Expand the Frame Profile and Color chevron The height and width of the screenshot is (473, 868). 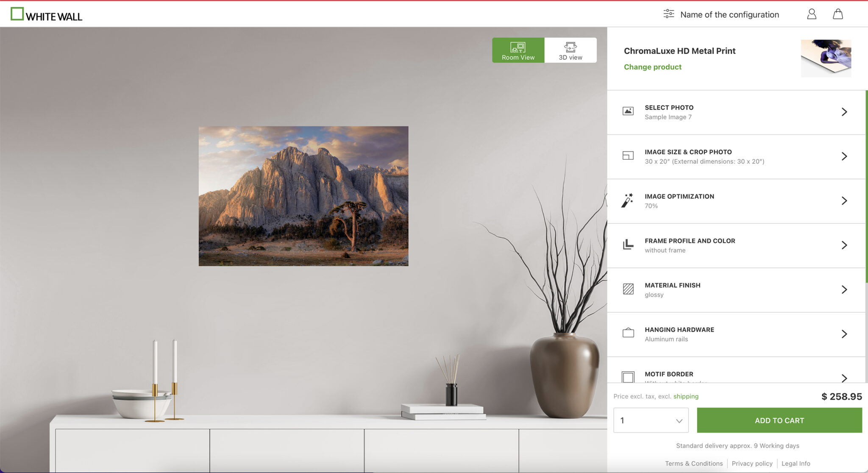click(x=844, y=245)
